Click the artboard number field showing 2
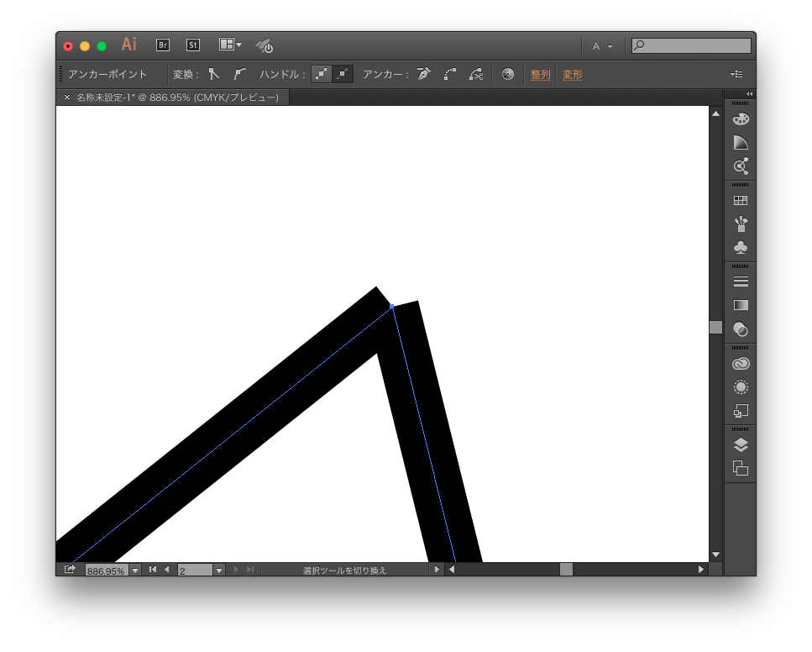 click(x=195, y=570)
